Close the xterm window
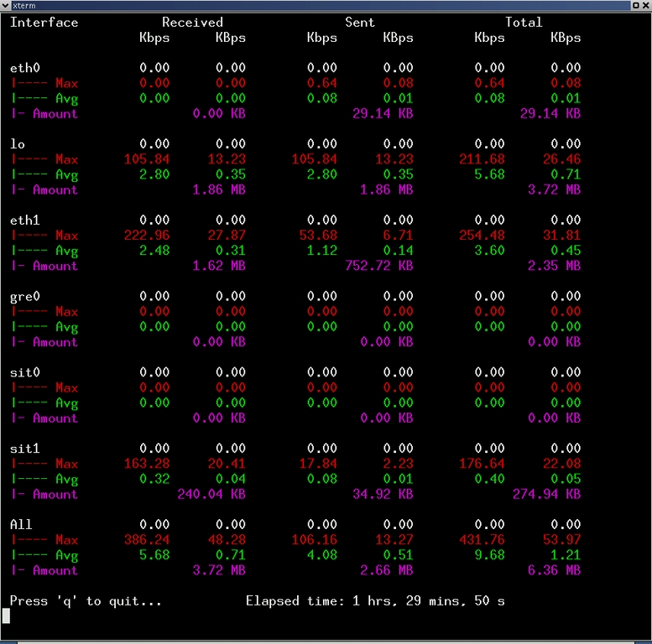 (x=644, y=5)
